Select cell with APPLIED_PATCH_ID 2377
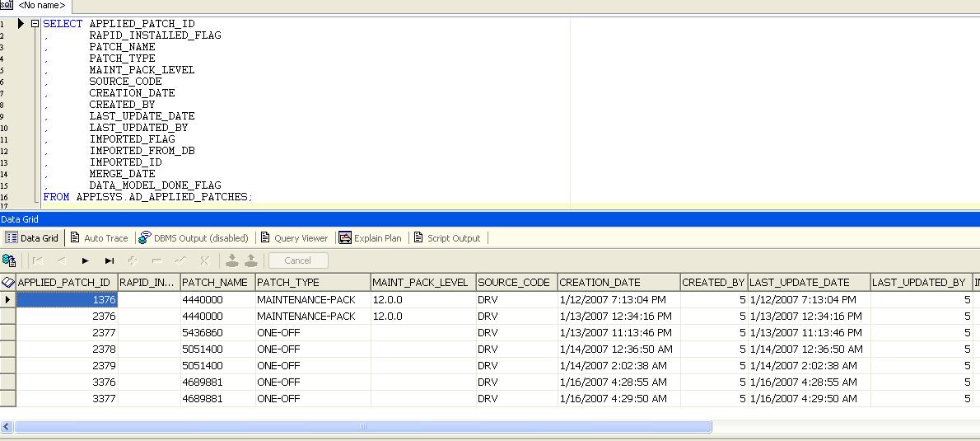Image resolution: width=980 pixels, height=441 pixels. [67, 332]
